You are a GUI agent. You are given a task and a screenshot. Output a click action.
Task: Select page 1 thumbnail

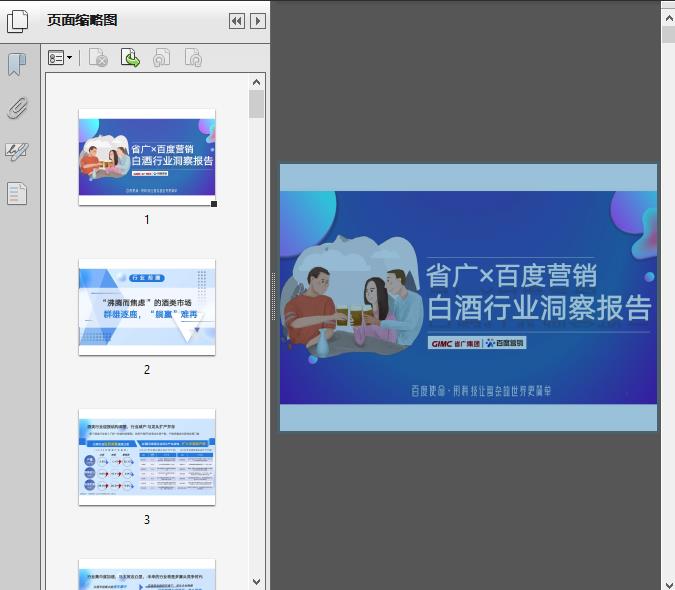pos(147,157)
